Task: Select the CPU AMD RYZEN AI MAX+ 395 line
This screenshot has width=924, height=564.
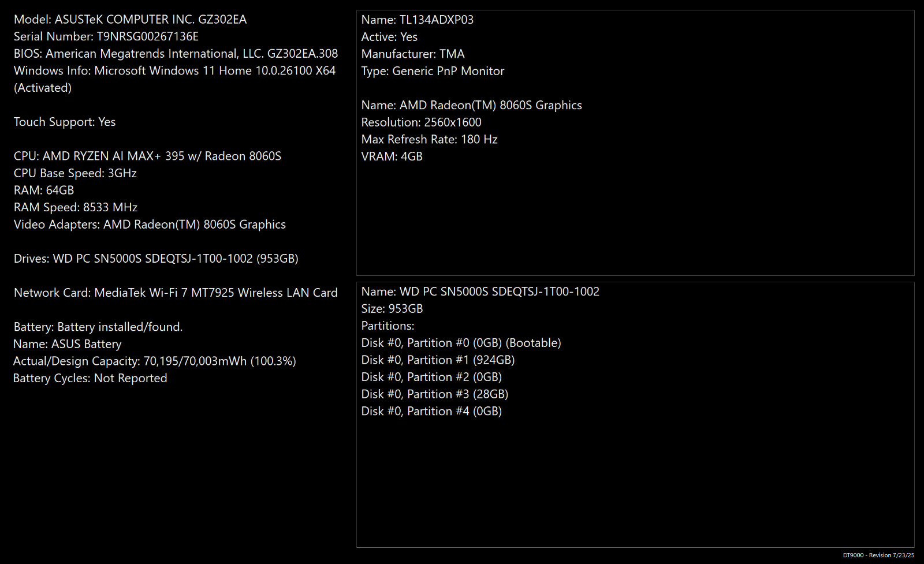Action: point(148,156)
